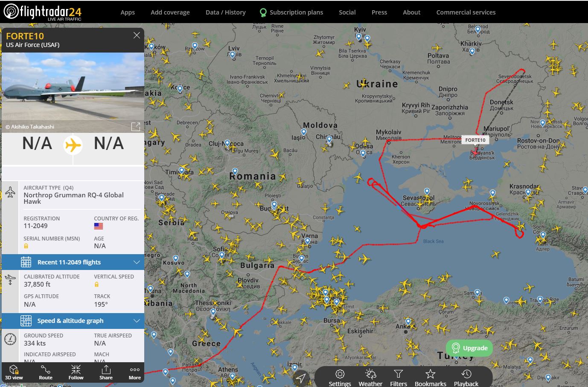
Task: Click the RQ-4 Global Hawk photo thumbnail
Action: (73, 92)
